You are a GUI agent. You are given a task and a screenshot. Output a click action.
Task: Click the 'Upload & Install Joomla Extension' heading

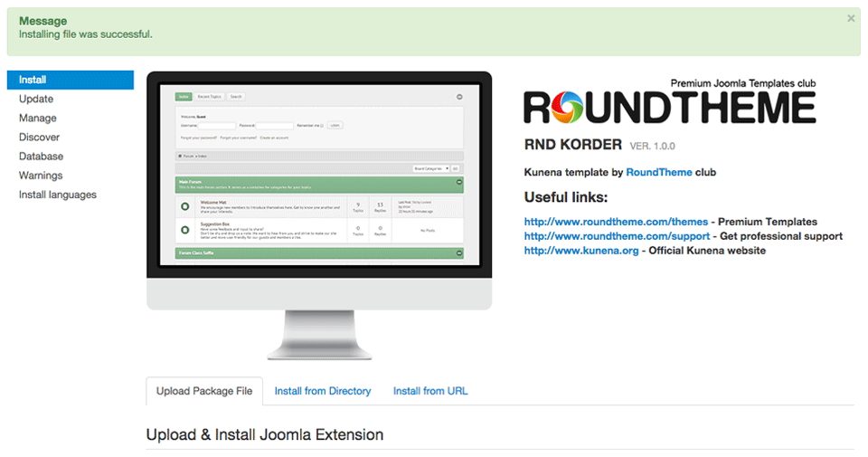pyautogui.click(x=265, y=435)
